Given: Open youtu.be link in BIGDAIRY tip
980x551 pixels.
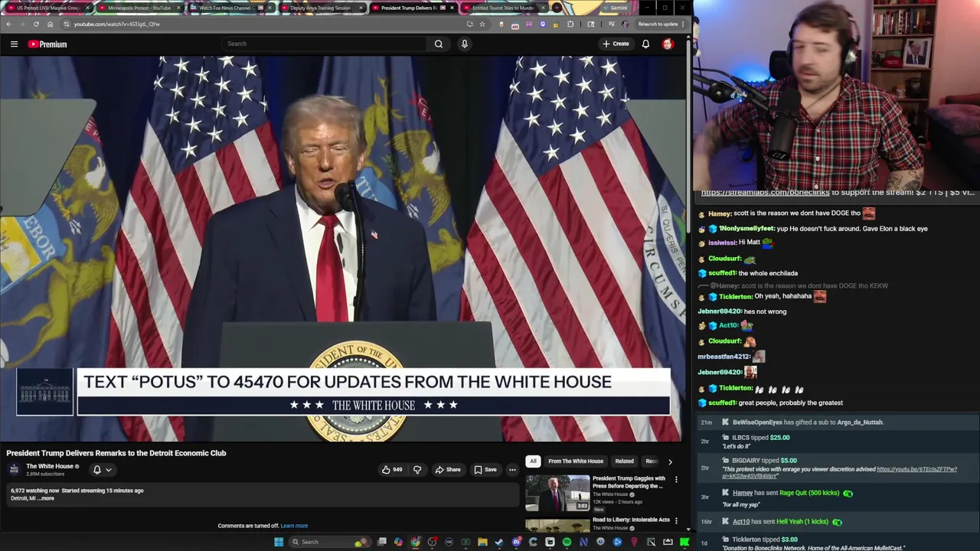Looking at the screenshot, I should coord(916,469).
